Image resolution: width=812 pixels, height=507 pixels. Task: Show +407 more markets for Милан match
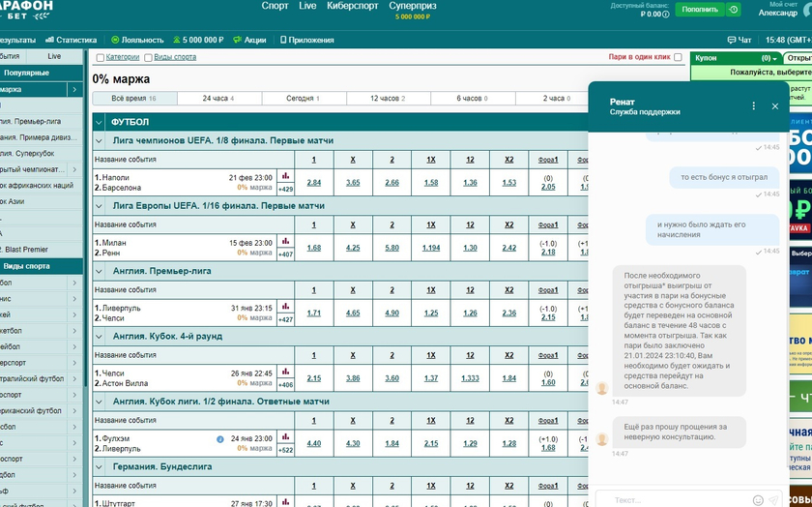(x=285, y=254)
